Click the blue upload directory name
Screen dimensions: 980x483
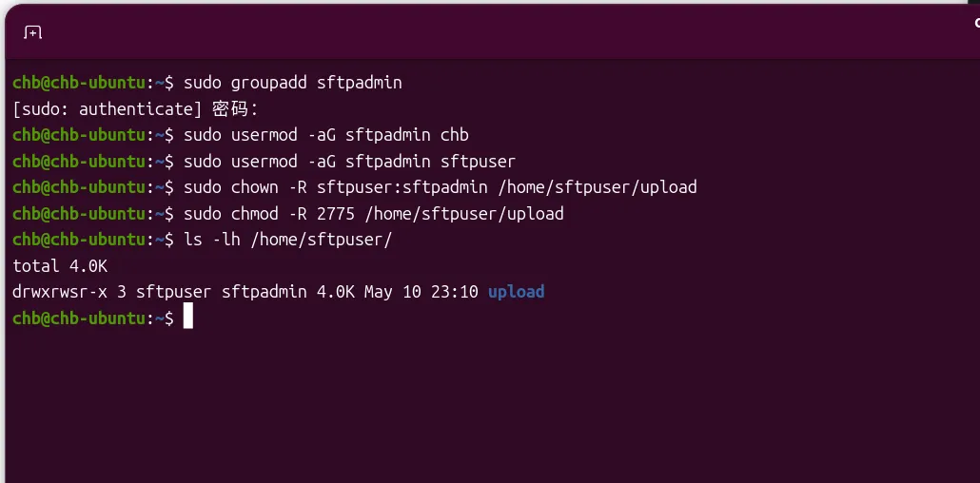point(517,292)
